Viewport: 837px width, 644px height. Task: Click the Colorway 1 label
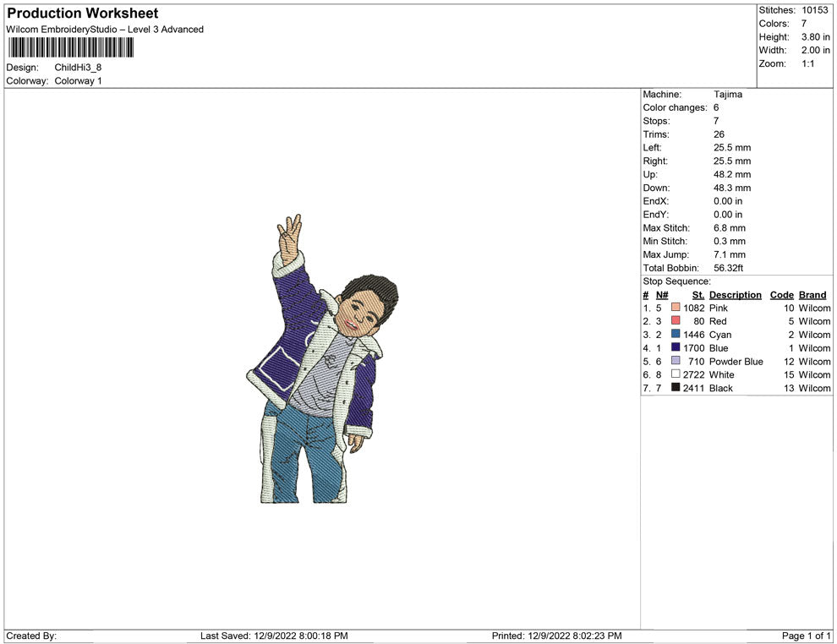tap(78, 81)
